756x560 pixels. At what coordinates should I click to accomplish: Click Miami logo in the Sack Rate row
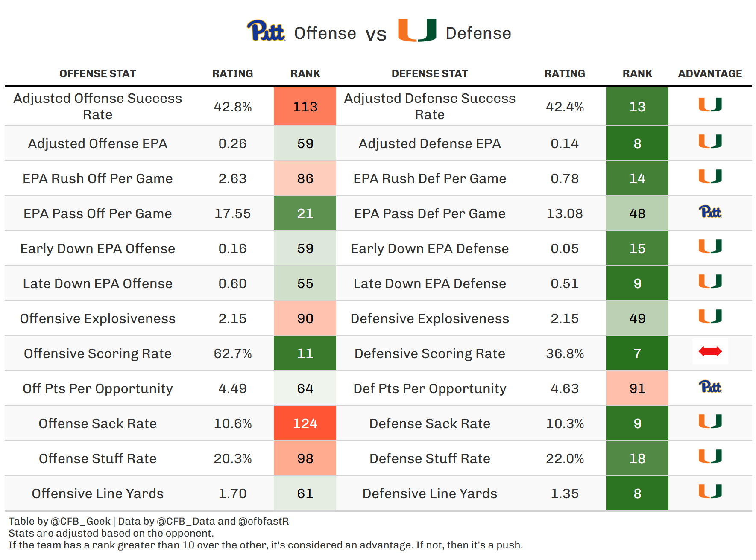coord(710,421)
